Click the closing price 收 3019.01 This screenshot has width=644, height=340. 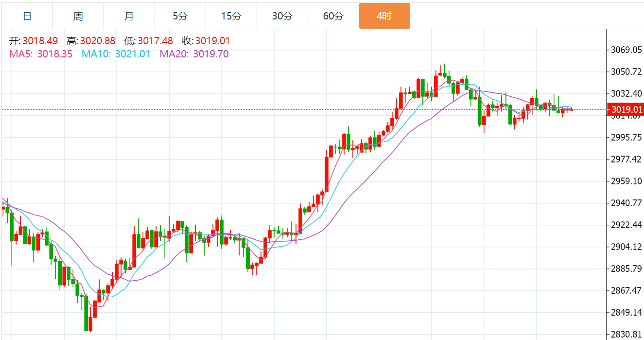point(206,41)
